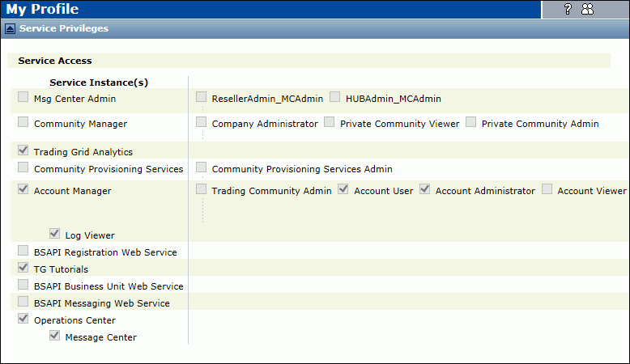The height and width of the screenshot is (364, 630).
Task: Uncheck the Trading Grid Analytics checkbox
Action: (23, 151)
